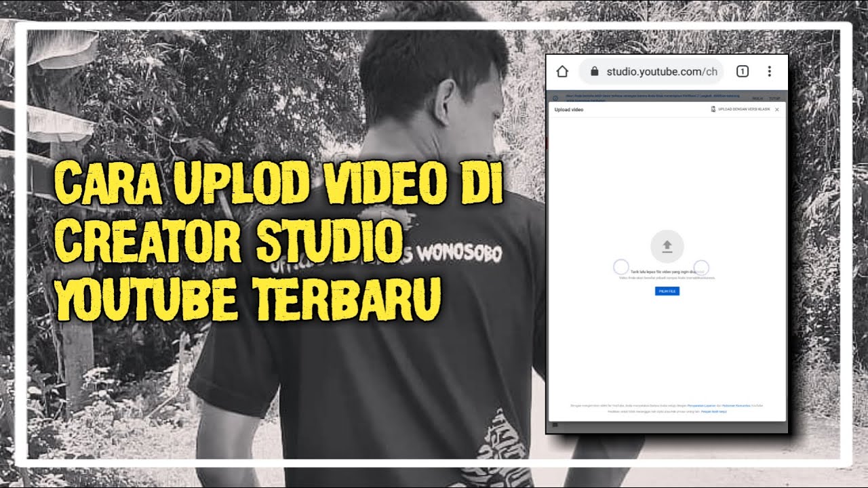Click the TUTUP button in the banner
Viewport: 868px width, 488px height.
(x=774, y=98)
